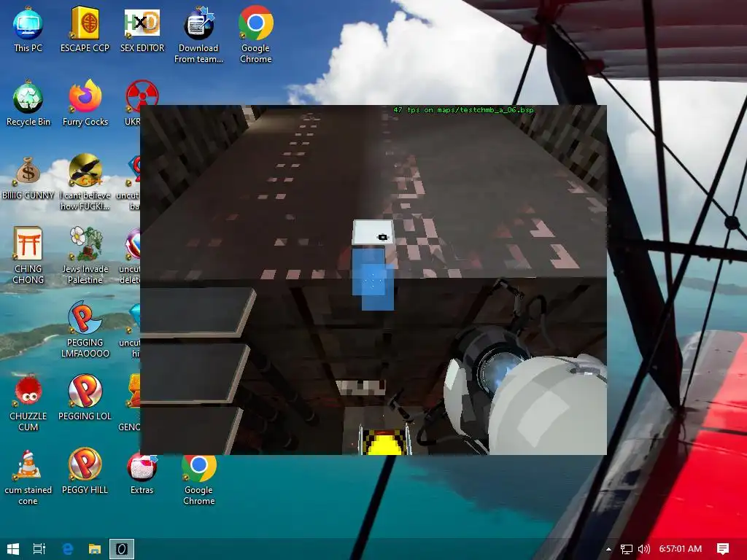Viewport: 747px width, 560px height.
Task: Click the 6:57:01 AM taskbar clock
Action: point(681,549)
